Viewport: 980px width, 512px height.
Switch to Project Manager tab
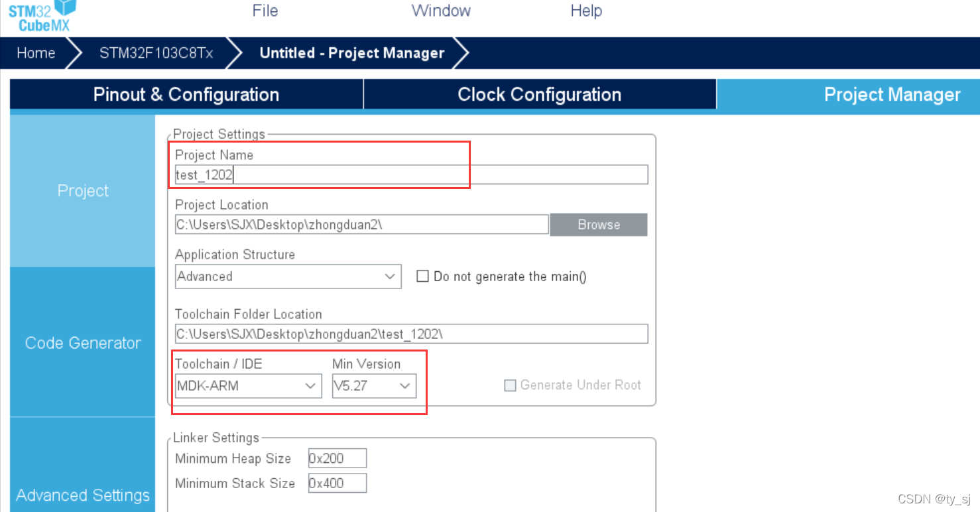[848, 94]
